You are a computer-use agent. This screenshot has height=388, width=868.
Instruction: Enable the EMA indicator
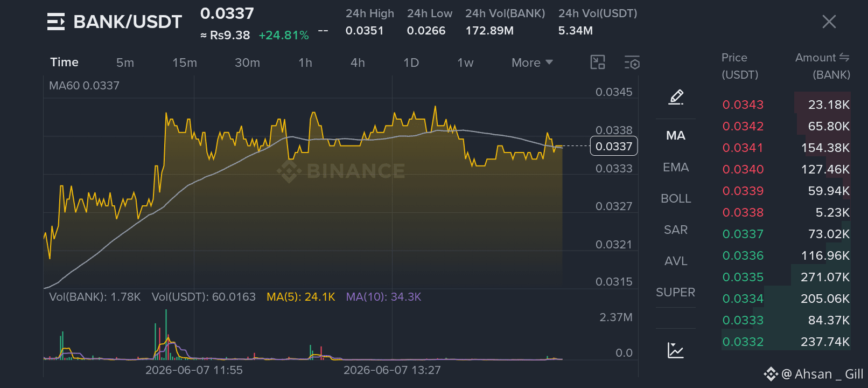point(676,167)
